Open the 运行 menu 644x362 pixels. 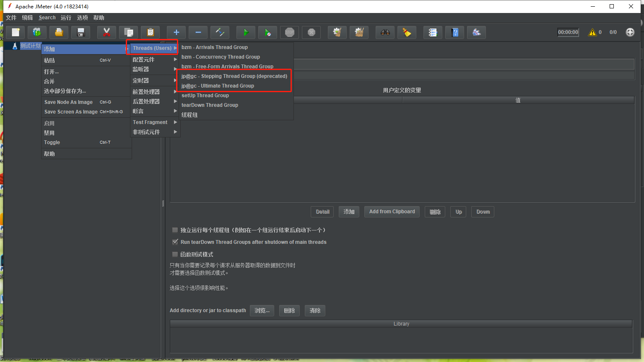66,18
